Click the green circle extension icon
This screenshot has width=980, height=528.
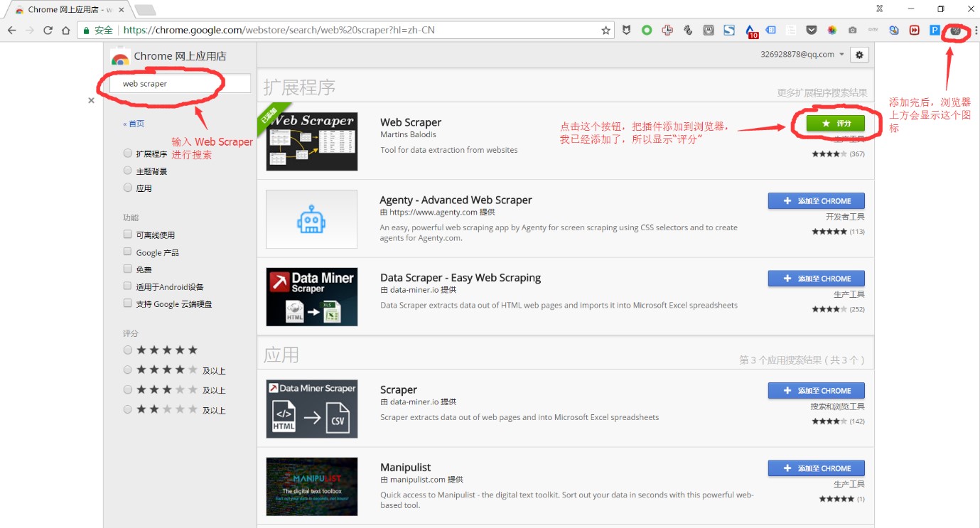pyautogui.click(x=647, y=31)
